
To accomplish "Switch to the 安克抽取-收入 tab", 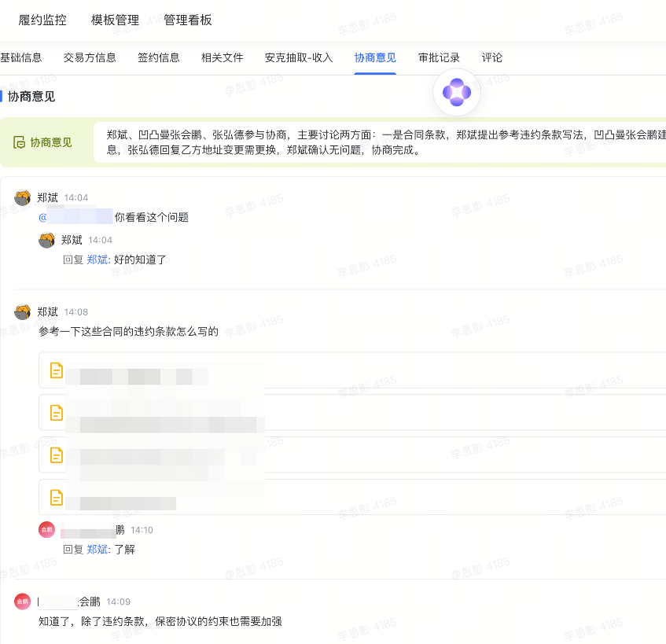I will click(x=299, y=57).
